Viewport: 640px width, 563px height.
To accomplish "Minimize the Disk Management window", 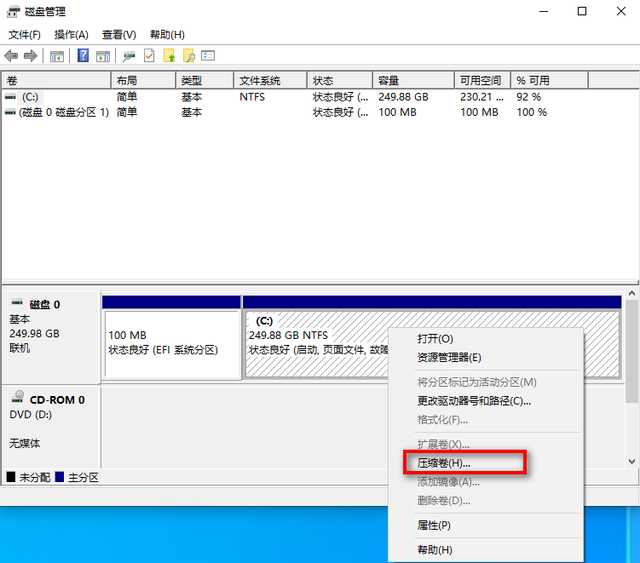I will coord(544,11).
